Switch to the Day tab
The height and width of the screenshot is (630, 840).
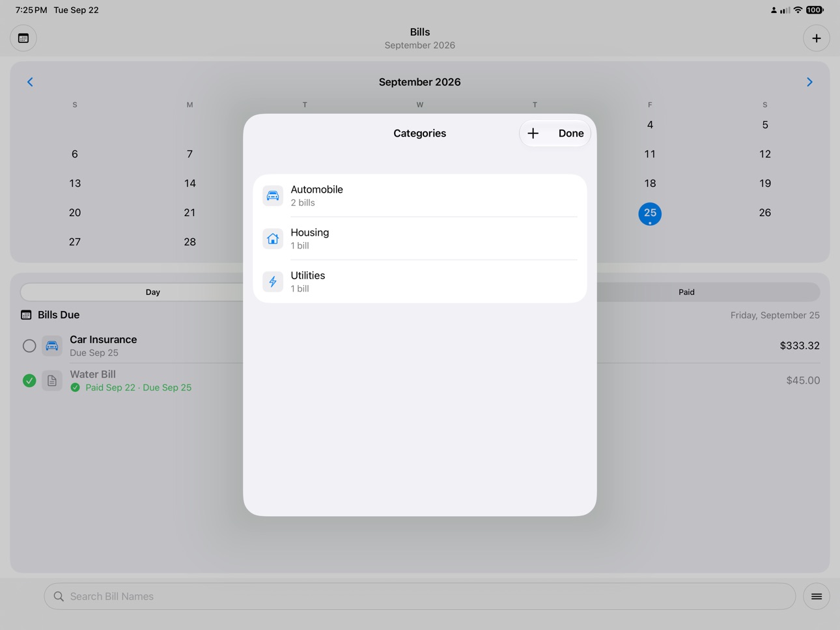(152, 292)
